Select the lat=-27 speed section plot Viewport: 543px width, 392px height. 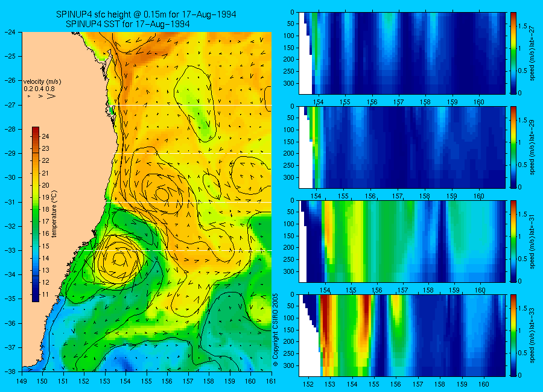point(402,53)
